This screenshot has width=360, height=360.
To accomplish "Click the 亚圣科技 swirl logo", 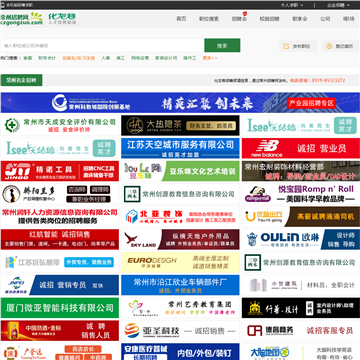I will [132, 330].
